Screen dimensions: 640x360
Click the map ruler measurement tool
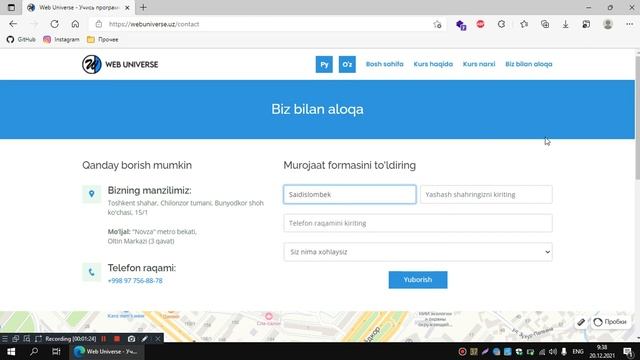click(x=581, y=322)
